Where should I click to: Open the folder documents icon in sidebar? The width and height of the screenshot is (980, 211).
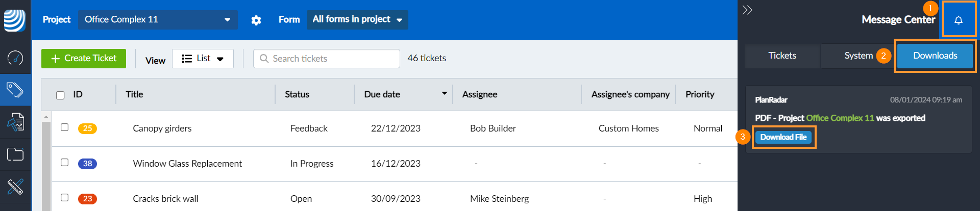click(15, 154)
